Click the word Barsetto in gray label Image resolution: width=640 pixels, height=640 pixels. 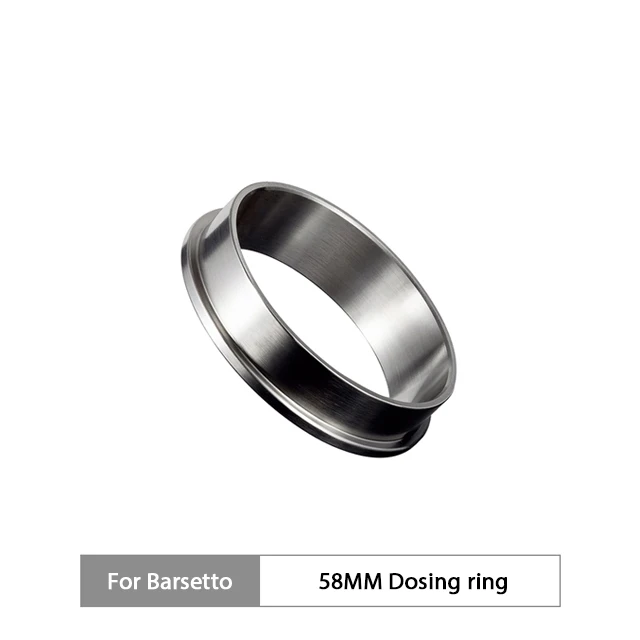point(189,581)
